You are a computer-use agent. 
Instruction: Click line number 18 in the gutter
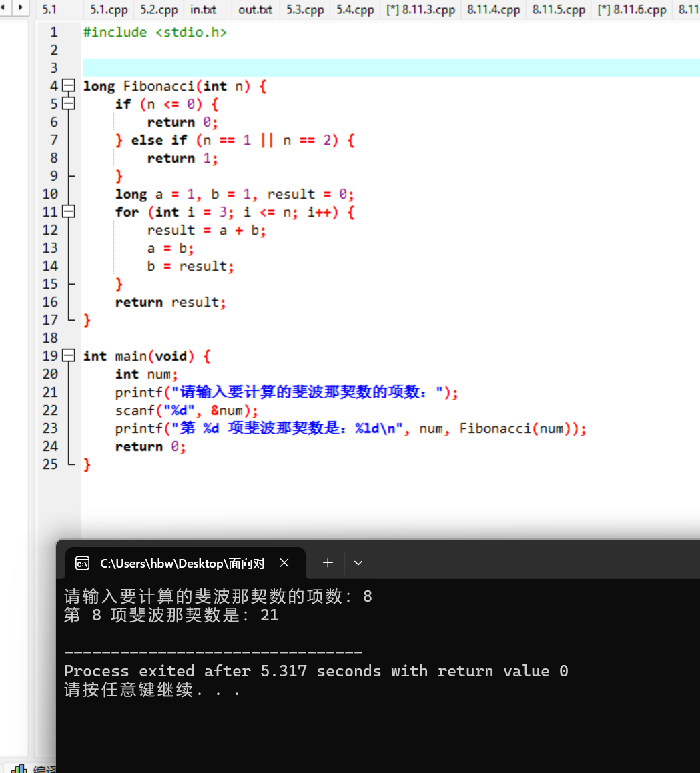[50, 338]
